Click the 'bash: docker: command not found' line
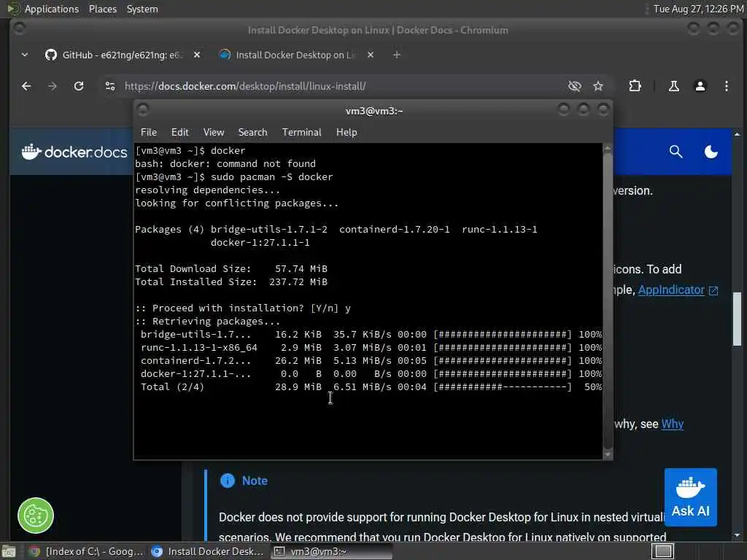The width and height of the screenshot is (747, 560). click(x=225, y=164)
